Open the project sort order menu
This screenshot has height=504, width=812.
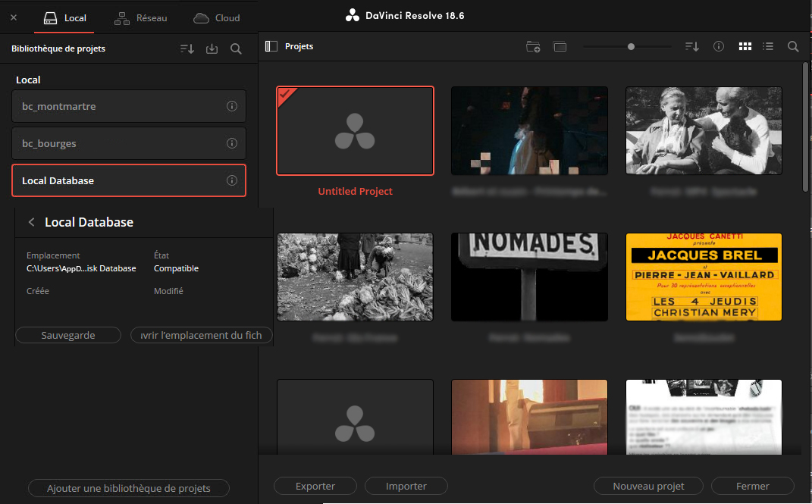point(692,46)
